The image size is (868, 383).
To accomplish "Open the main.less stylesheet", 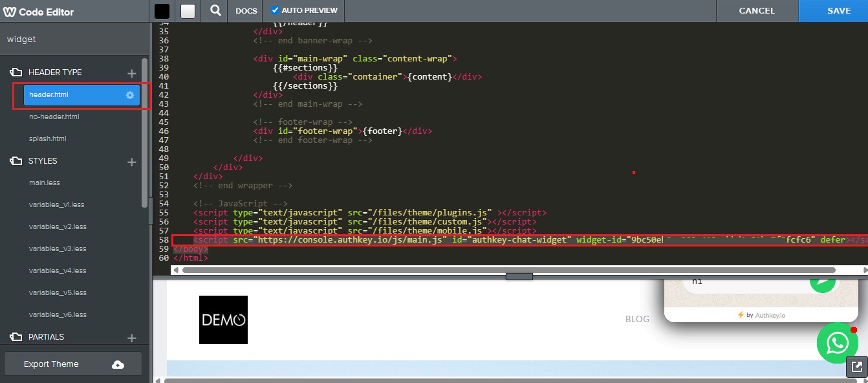I will (x=45, y=183).
